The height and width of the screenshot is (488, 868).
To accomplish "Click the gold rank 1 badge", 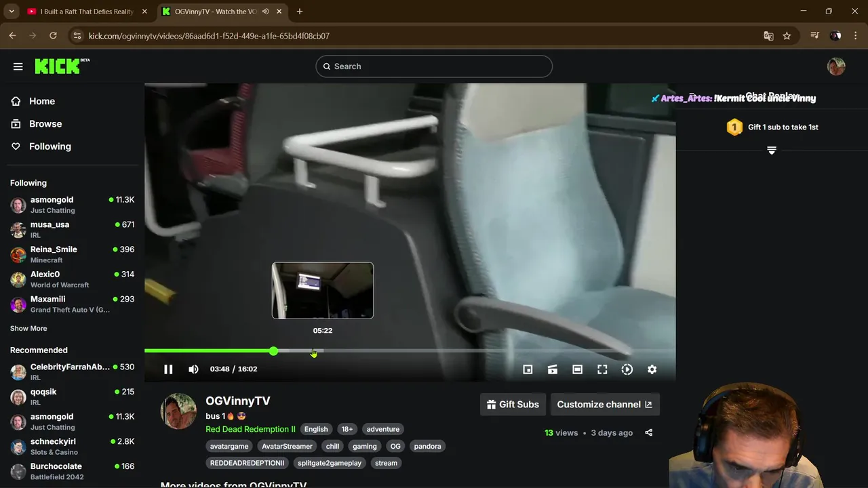I will (x=734, y=127).
